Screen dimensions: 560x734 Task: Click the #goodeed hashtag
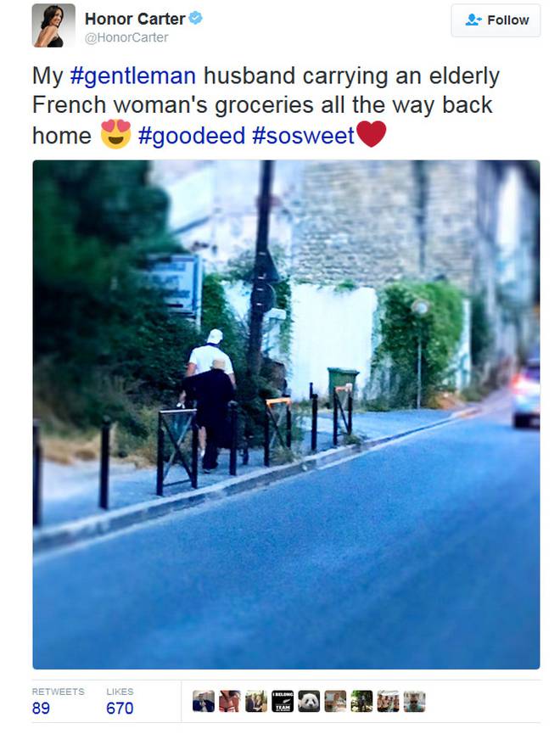192,136
